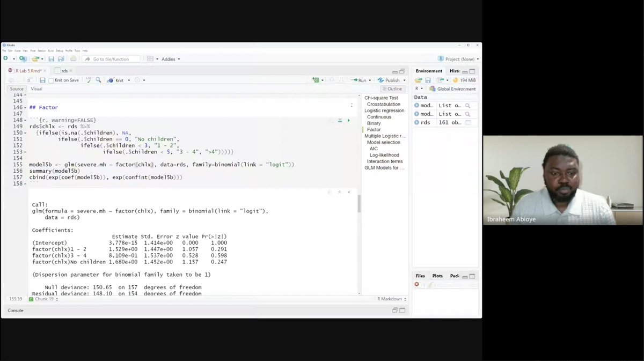Viewport: 644px width, 361px height.
Task: Click the Environment load workspace folder icon
Action: 418,80
